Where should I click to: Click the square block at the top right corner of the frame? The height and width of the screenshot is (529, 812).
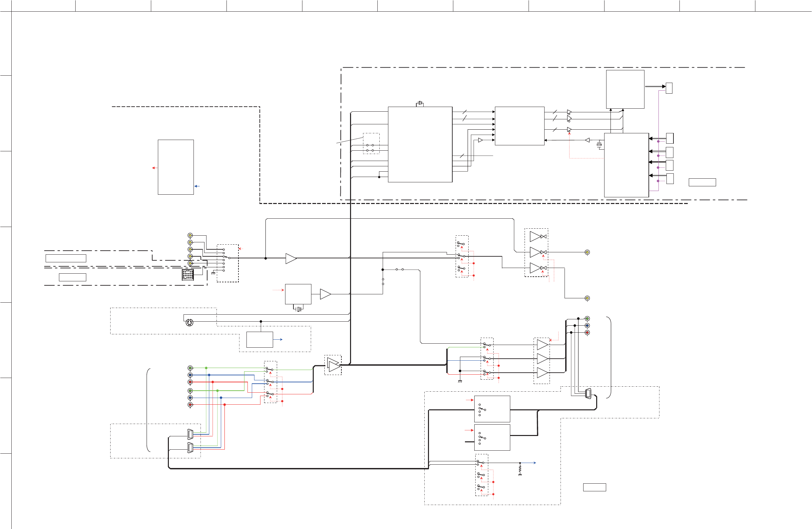[x=625, y=89]
